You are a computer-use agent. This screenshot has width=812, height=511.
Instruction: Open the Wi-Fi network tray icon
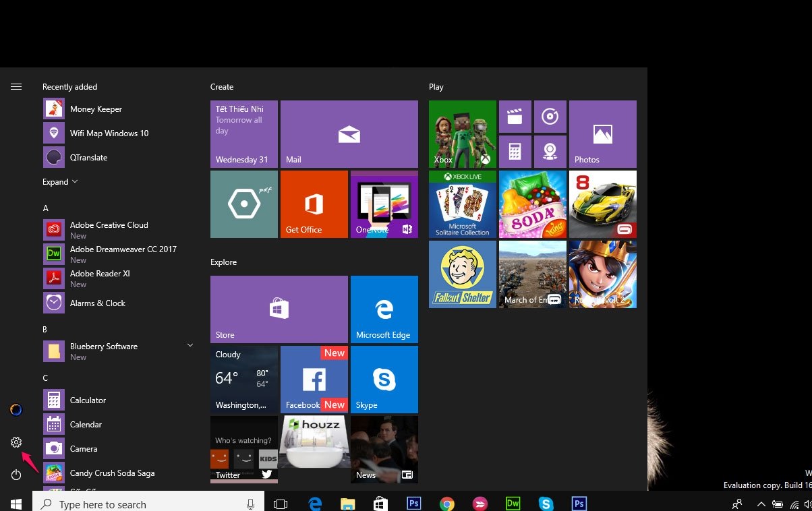(x=793, y=504)
